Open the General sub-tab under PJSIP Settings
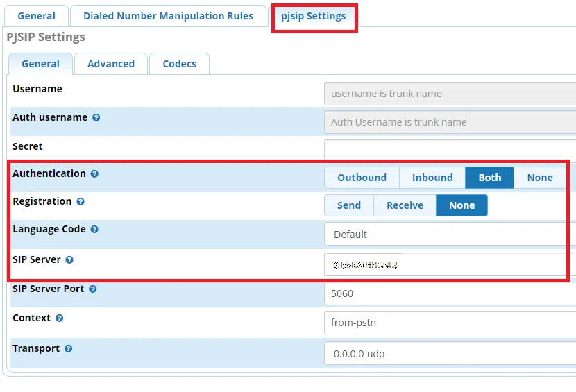This screenshot has width=576, height=392. [x=40, y=64]
